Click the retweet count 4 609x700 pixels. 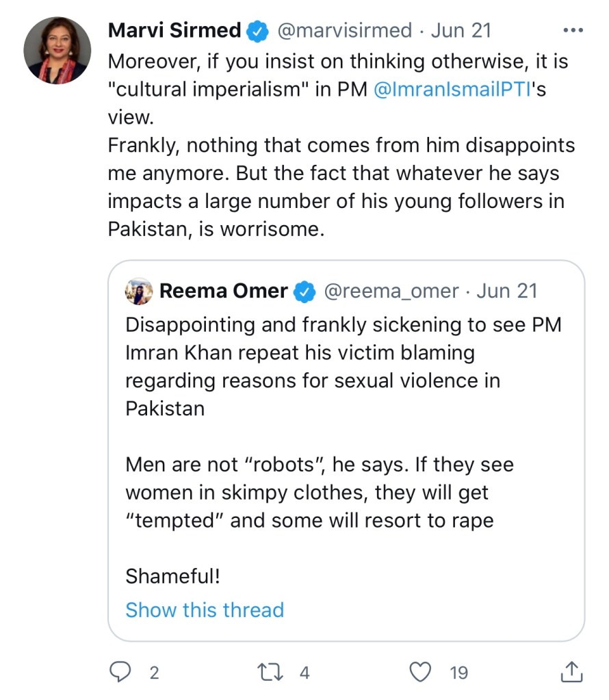tap(304, 673)
